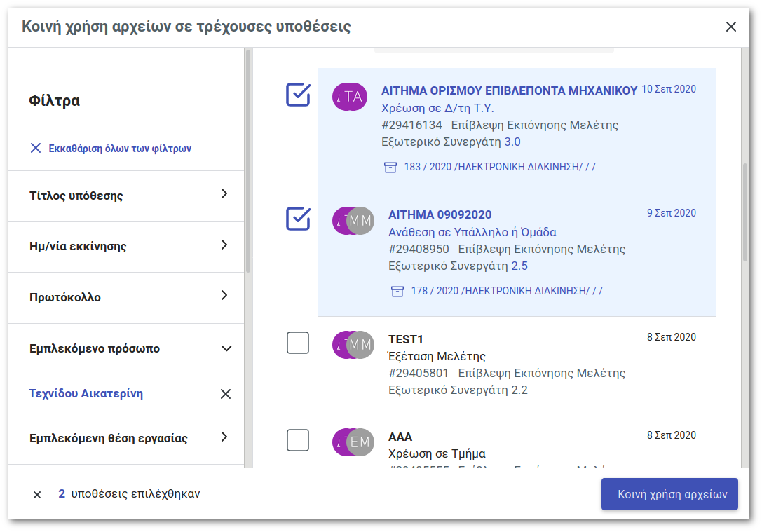Click 'Ανάθεση σε Υπάλληλο ή Ομάδα' step
This screenshot has width=762, height=532.
tap(472, 232)
